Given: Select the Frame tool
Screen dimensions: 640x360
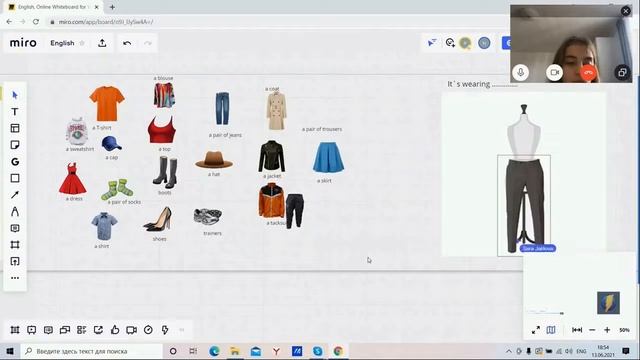Looking at the screenshot, I should pos(15,244).
